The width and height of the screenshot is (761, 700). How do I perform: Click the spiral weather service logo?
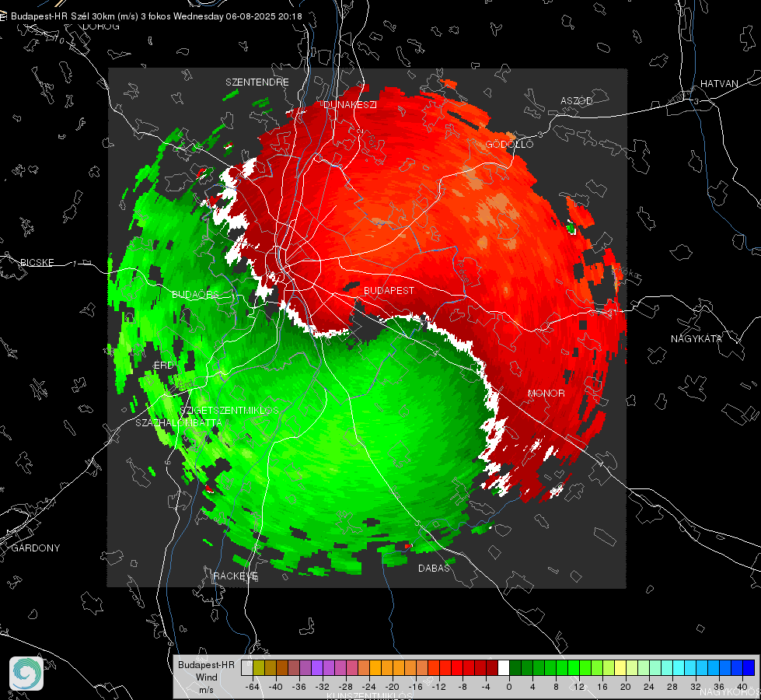tap(26, 674)
